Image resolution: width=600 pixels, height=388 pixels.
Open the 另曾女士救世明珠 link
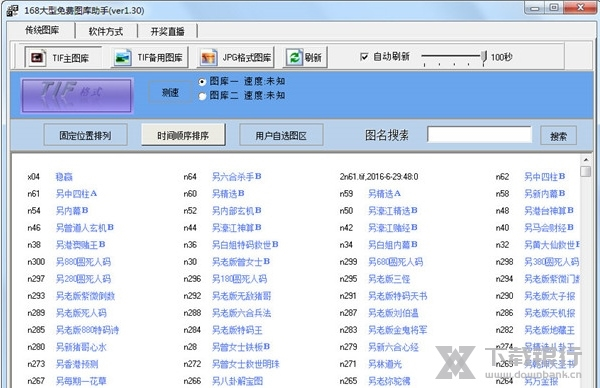[x=246, y=364]
